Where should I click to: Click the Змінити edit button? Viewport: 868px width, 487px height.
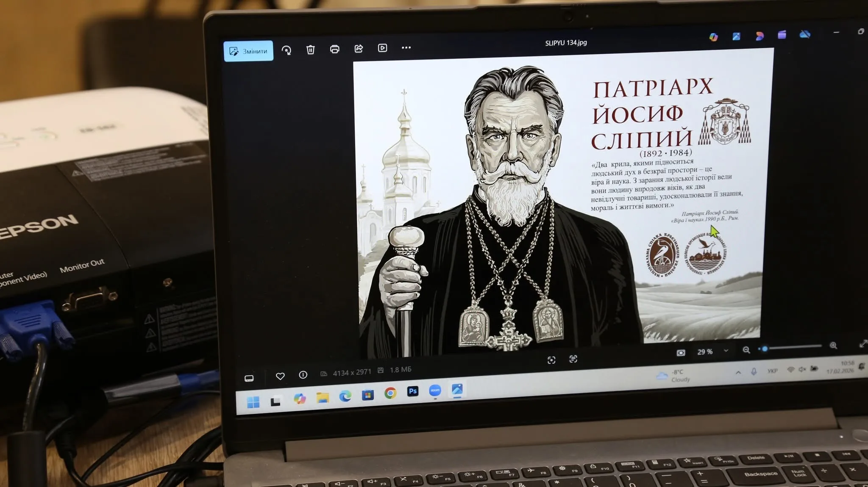[248, 51]
